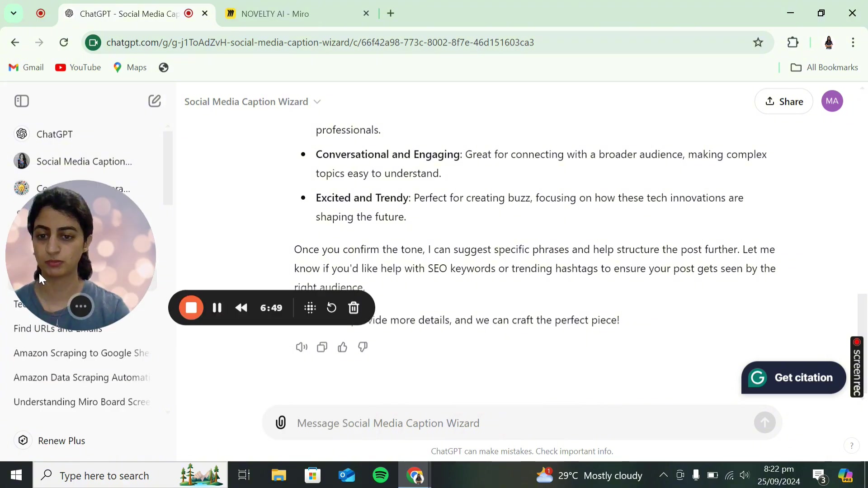Viewport: 868px width, 488px height.
Task: Go back to the previous page
Action: tap(15, 42)
